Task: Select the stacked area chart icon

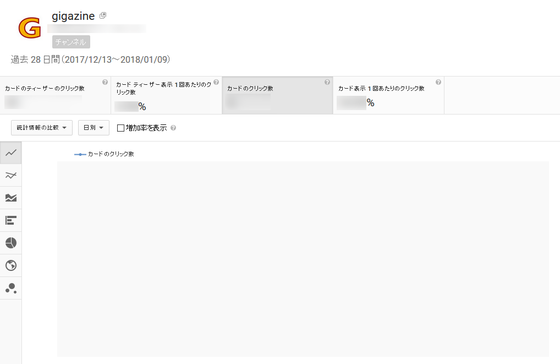Action: coord(11,198)
